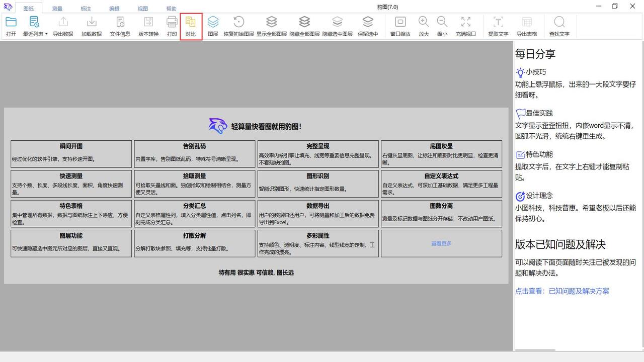The image size is (644, 362).
Task: Switch to the 标注 tab
Action: pos(86,9)
